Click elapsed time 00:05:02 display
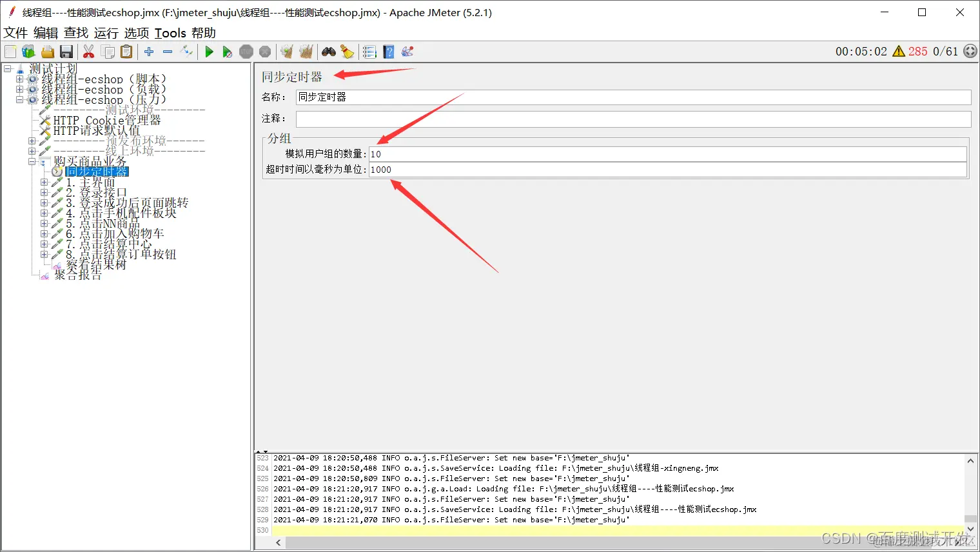The width and height of the screenshot is (980, 552). point(861,52)
